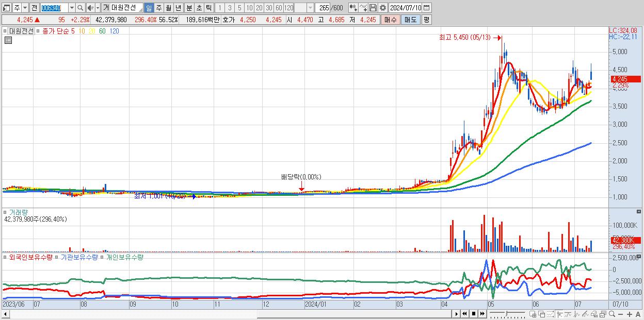
Task: Click the stop replay button
Action: 473,314
